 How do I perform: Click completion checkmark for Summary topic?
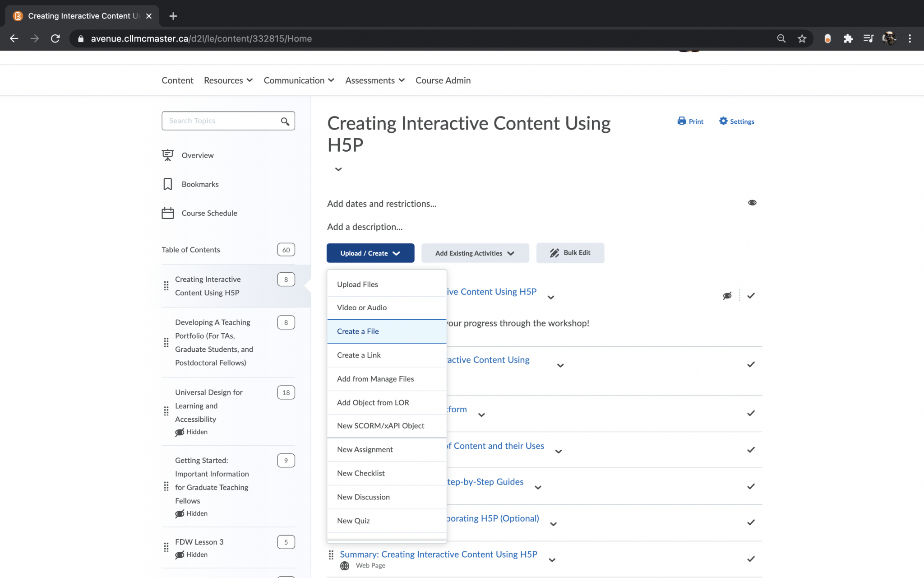point(751,559)
